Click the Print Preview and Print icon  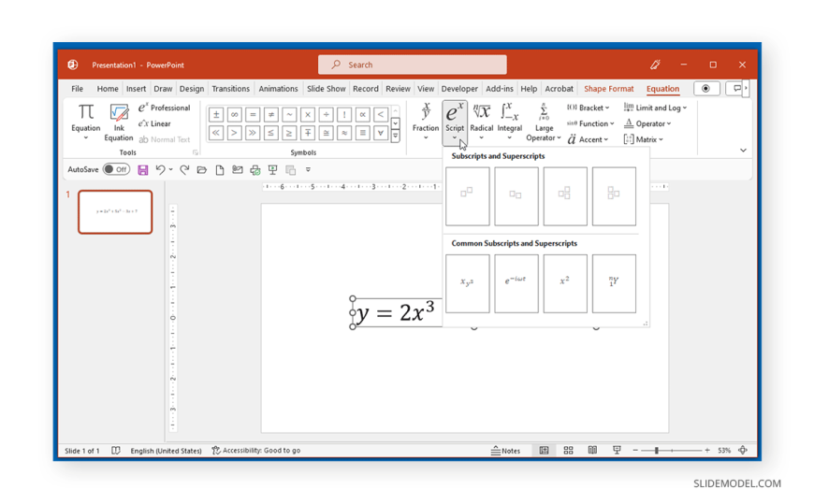(x=254, y=170)
